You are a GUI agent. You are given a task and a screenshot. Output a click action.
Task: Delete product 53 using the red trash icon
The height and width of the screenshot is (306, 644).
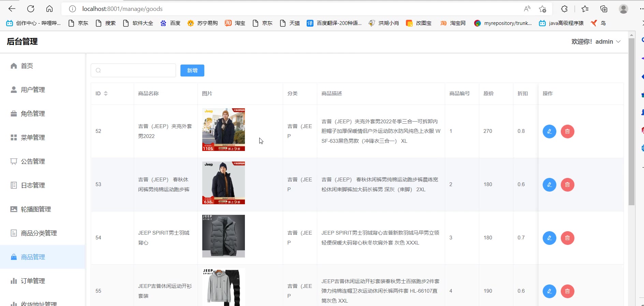[x=567, y=185]
